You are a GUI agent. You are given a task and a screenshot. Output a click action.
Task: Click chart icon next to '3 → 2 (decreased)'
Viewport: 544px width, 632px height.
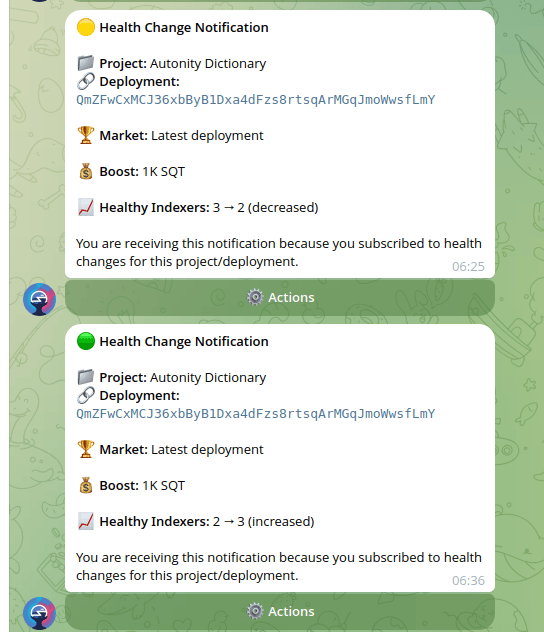pyautogui.click(x=85, y=207)
